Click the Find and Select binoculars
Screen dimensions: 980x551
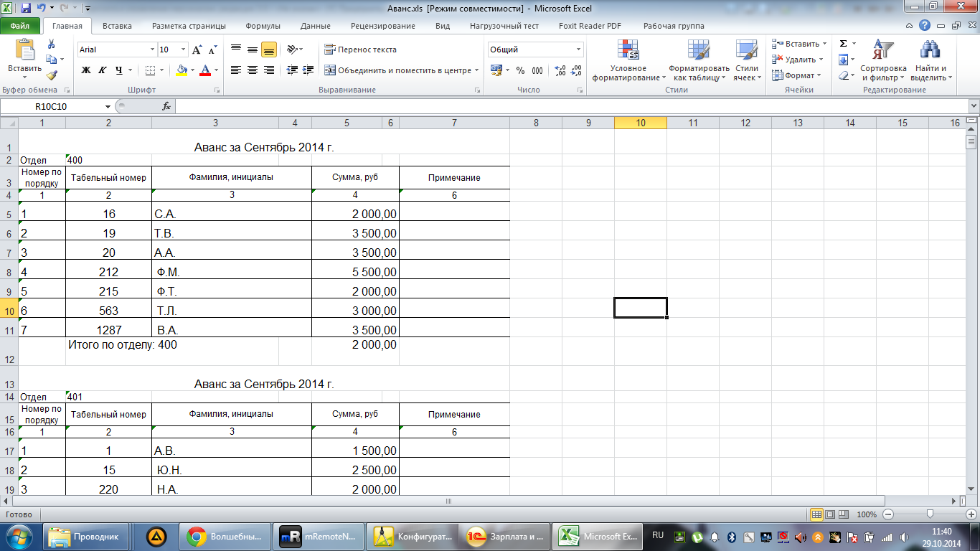pos(930,61)
